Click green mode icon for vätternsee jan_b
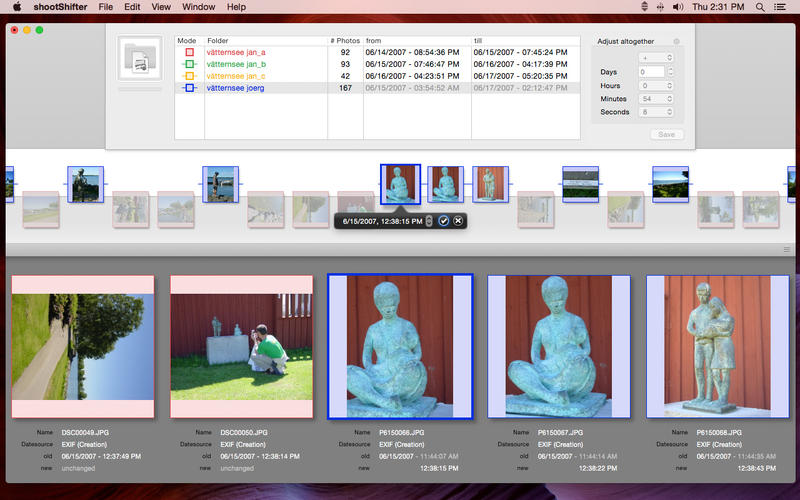The width and height of the screenshot is (800, 500). (x=188, y=64)
